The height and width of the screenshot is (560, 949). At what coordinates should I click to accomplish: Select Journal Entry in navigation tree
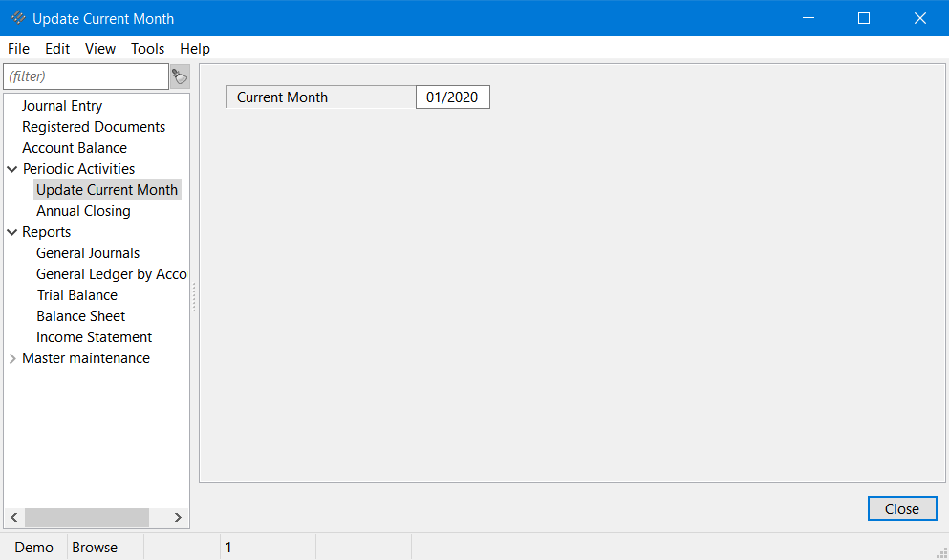(x=62, y=106)
